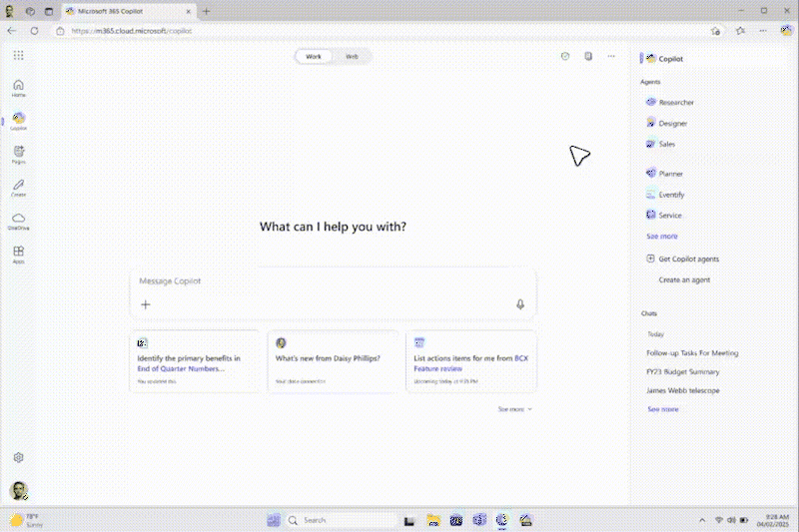799x532 pixels.
Task: Select BCX Feature review action items card
Action: pos(470,361)
